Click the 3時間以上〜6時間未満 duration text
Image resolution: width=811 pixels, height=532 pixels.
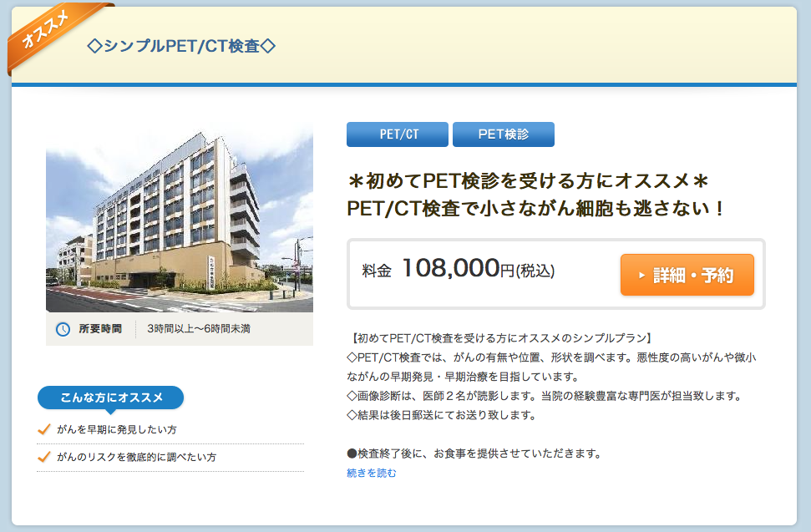(199, 329)
